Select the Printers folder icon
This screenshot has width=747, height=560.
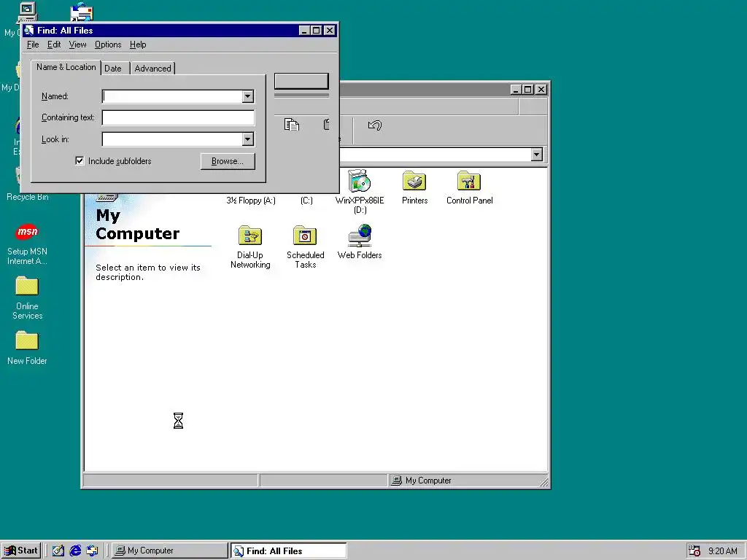click(414, 182)
